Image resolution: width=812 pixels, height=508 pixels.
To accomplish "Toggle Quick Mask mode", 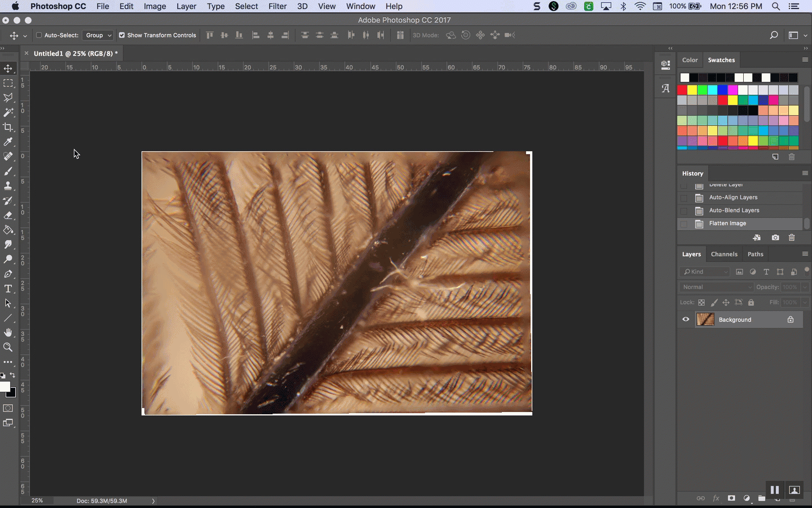I will (8, 408).
